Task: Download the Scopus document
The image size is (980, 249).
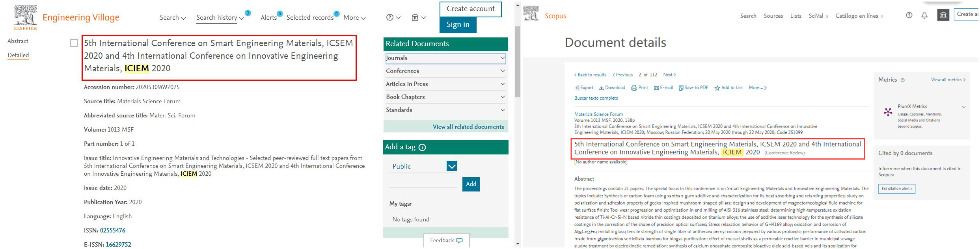Action: [x=612, y=88]
